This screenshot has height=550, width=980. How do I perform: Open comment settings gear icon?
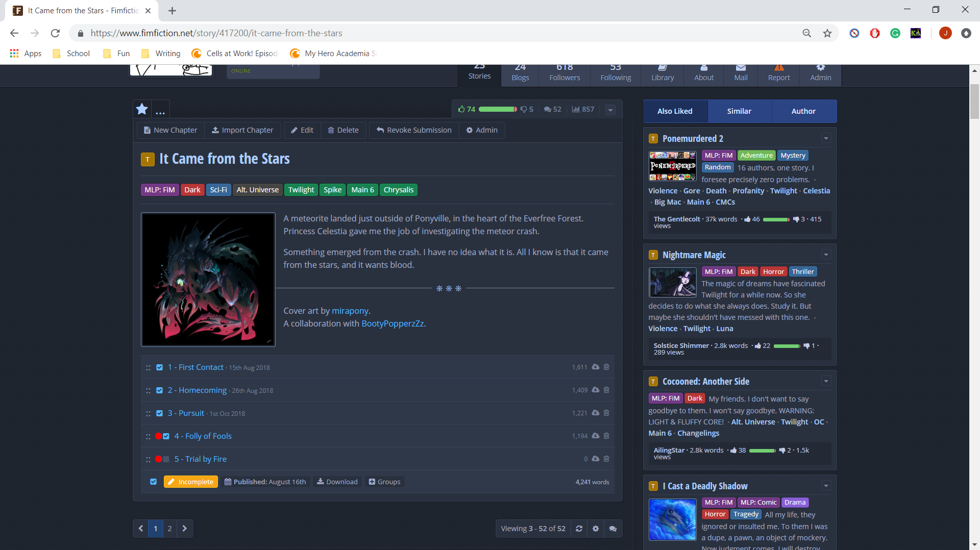[596, 529]
